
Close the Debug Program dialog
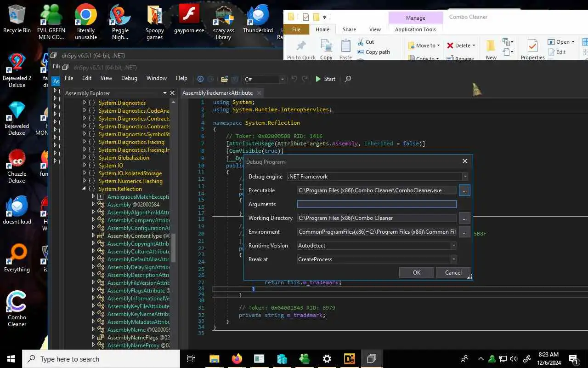point(464,161)
